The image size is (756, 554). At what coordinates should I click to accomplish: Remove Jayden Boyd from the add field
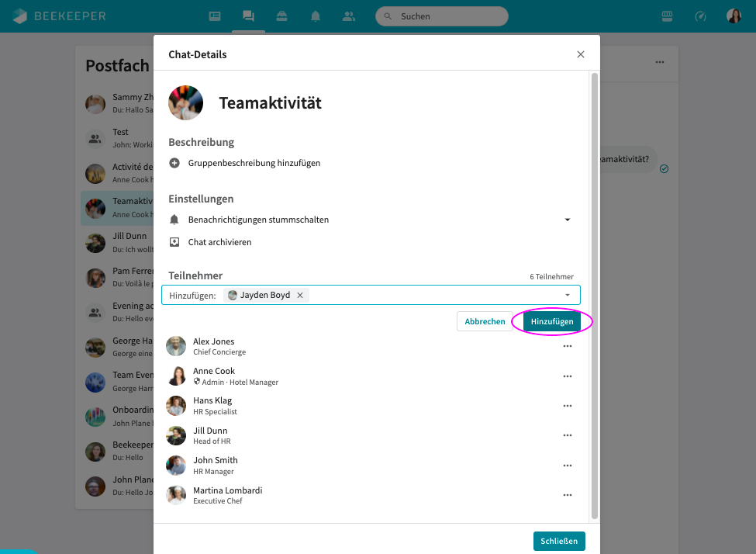(300, 296)
